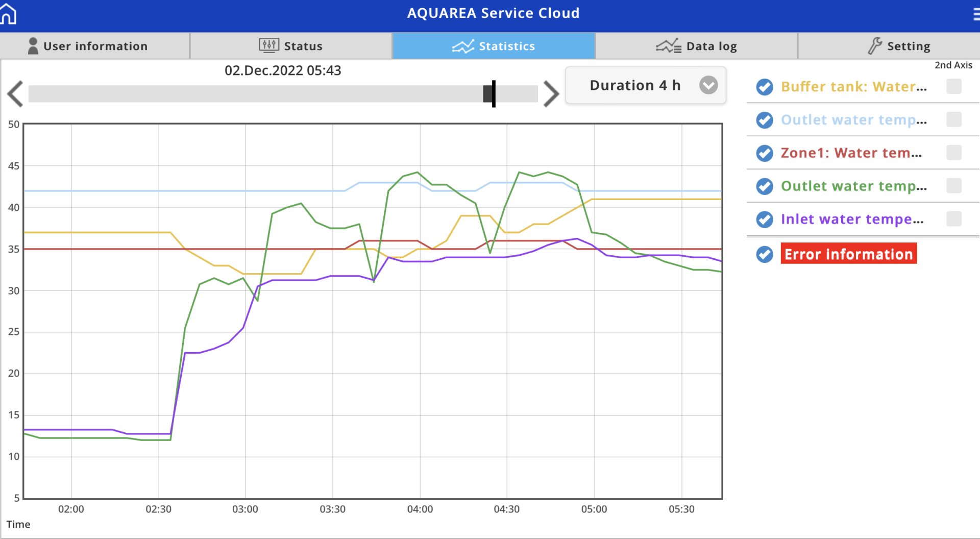The image size is (980, 539).
Task: Click the Status gauge icon
Action: click(x=268, y=46)
